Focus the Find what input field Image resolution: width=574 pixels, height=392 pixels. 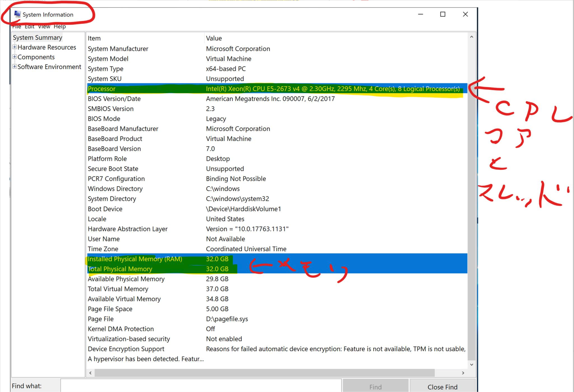coord(201,386)
